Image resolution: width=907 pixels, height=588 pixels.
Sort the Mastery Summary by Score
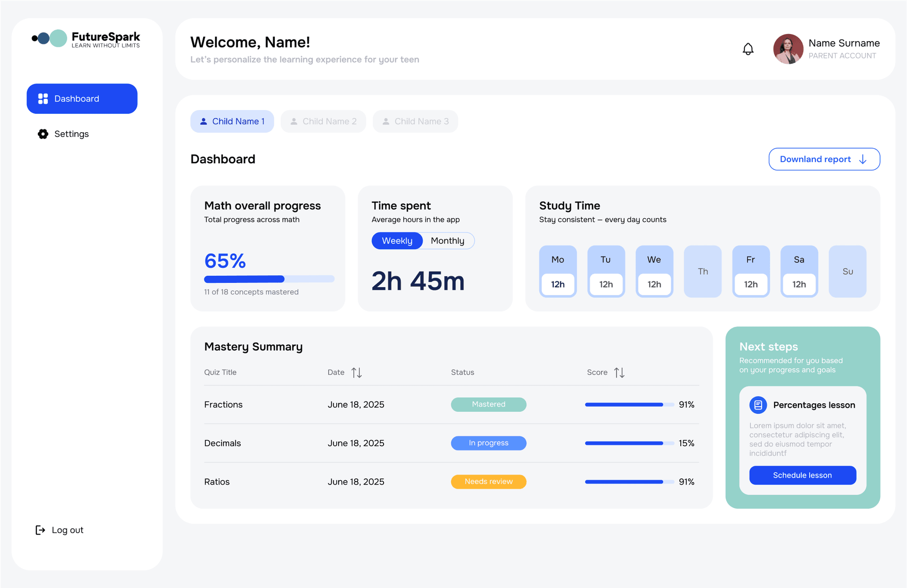click(619, 372)
